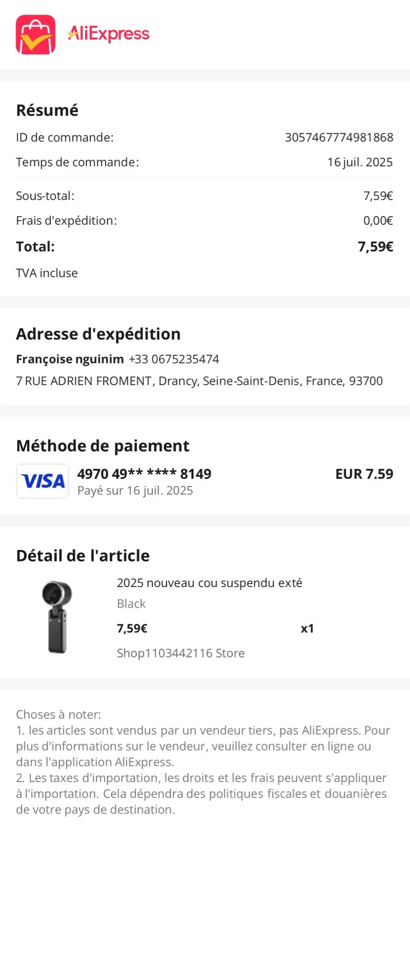
Task: Open product title 2025 nouveau cou suspendu
Action: 210,583
